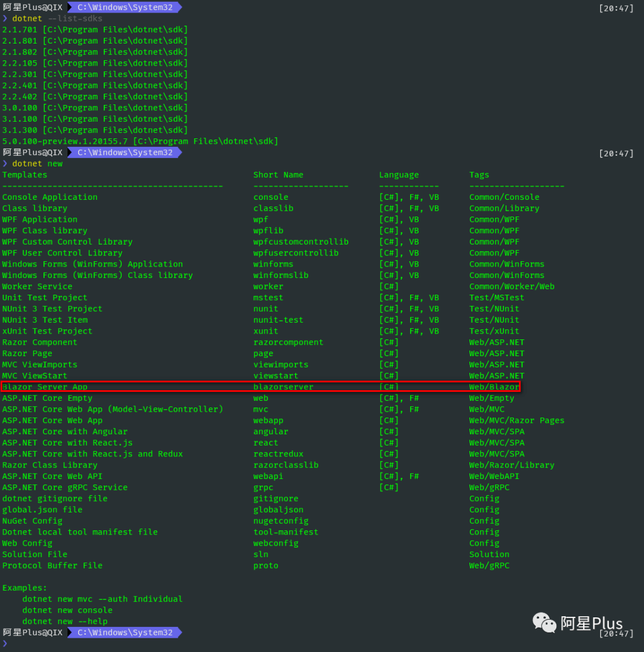Click the 'webapi' short name
644x652 pixels.
(x=268, y=477)
